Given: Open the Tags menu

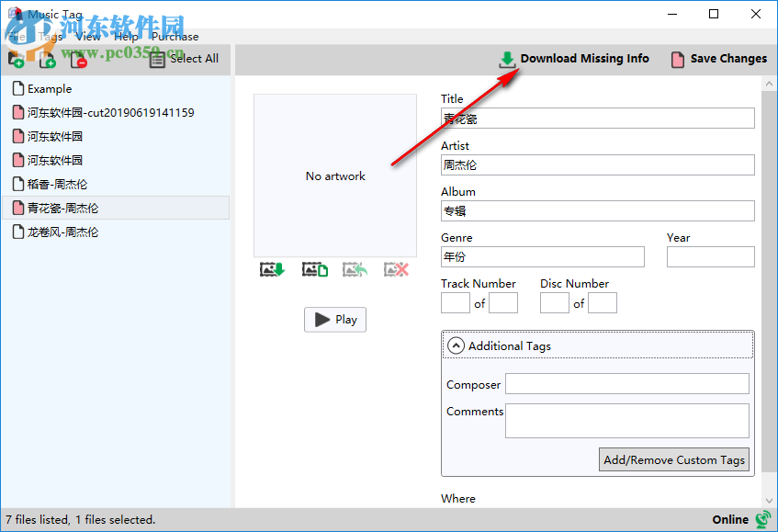Looking at the screenshot, I should (x=51, y=37).
